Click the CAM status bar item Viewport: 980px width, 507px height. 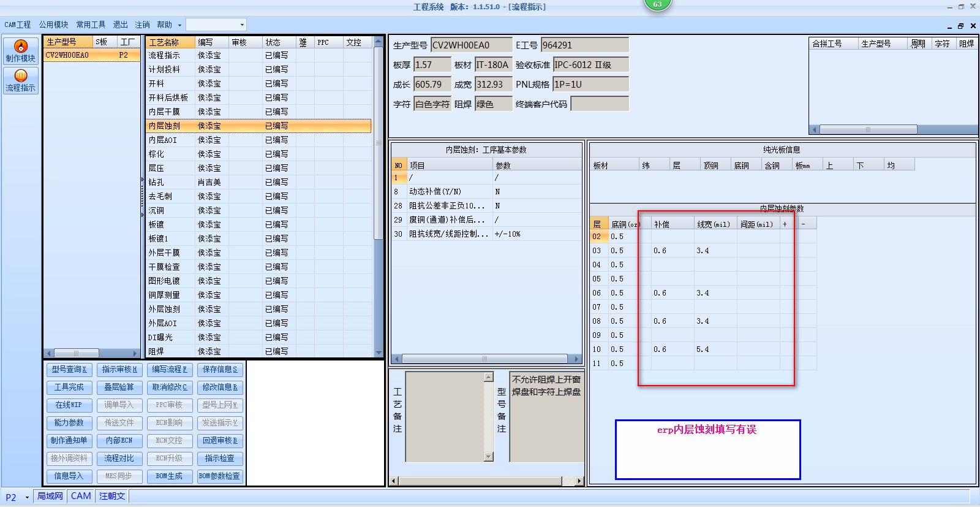pos(81,497)
